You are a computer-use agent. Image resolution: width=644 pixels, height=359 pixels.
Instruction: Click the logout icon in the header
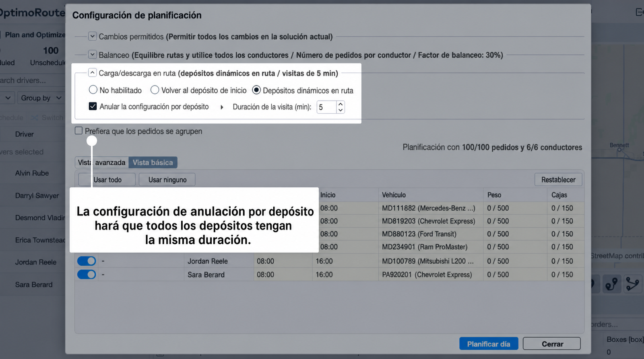(639, 12)
